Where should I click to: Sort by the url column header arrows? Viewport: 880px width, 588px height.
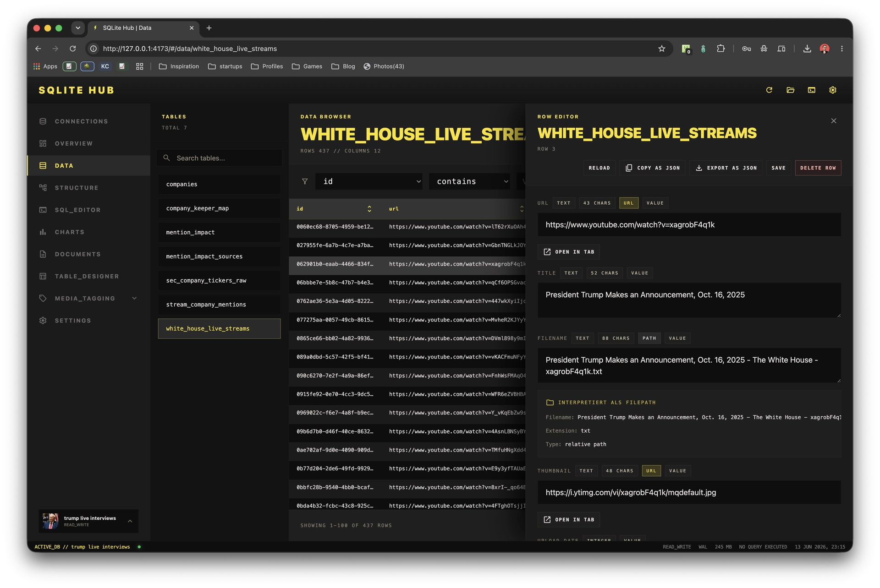[x=522, y=209]
